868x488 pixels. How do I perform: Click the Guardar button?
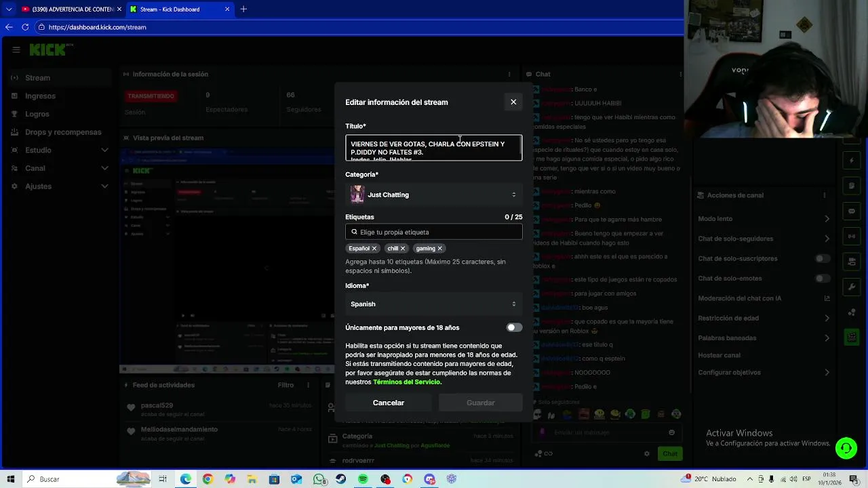click(481, 403)
